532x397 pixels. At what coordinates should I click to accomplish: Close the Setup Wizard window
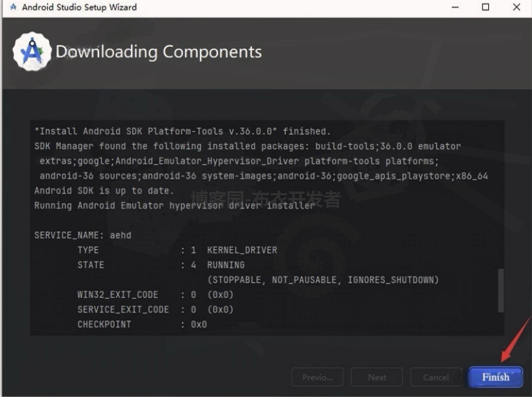tap(516, 7)
